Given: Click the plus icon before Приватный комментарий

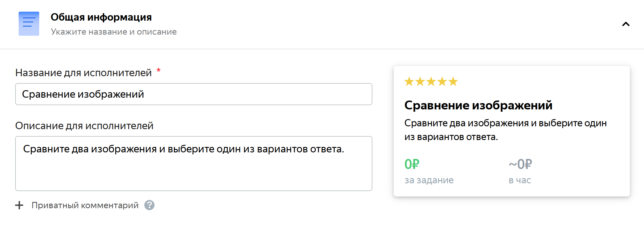Looking at the screenshot, I should [19, 205].
